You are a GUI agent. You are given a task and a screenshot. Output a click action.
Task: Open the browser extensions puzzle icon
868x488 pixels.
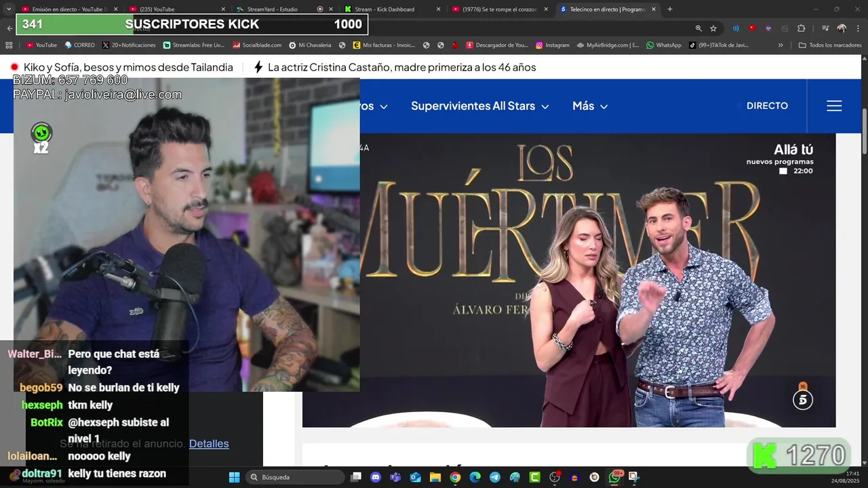[801, 28]
